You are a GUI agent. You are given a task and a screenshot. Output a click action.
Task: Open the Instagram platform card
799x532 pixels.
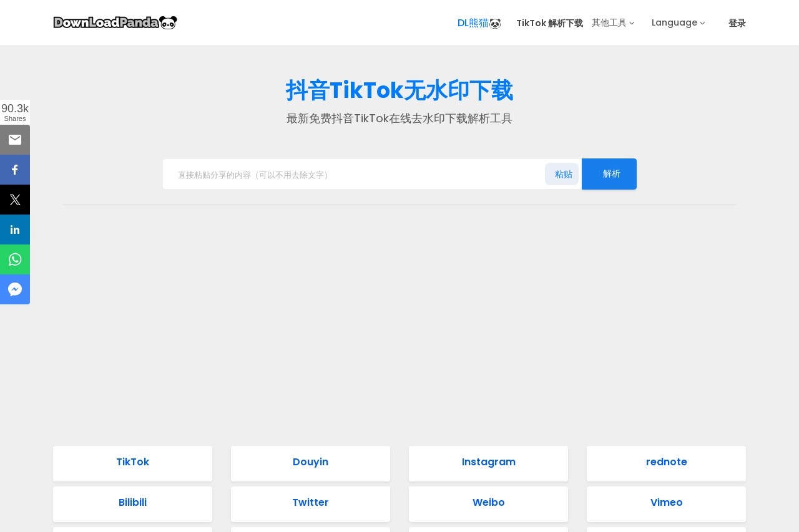point(488,463)
